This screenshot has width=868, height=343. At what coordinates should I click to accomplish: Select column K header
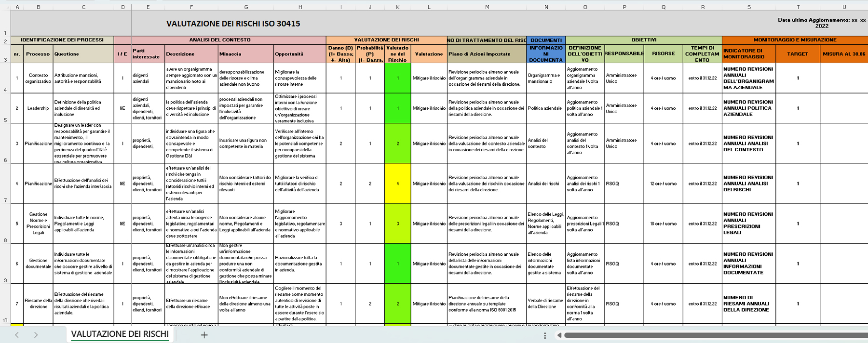coord(397,7)
